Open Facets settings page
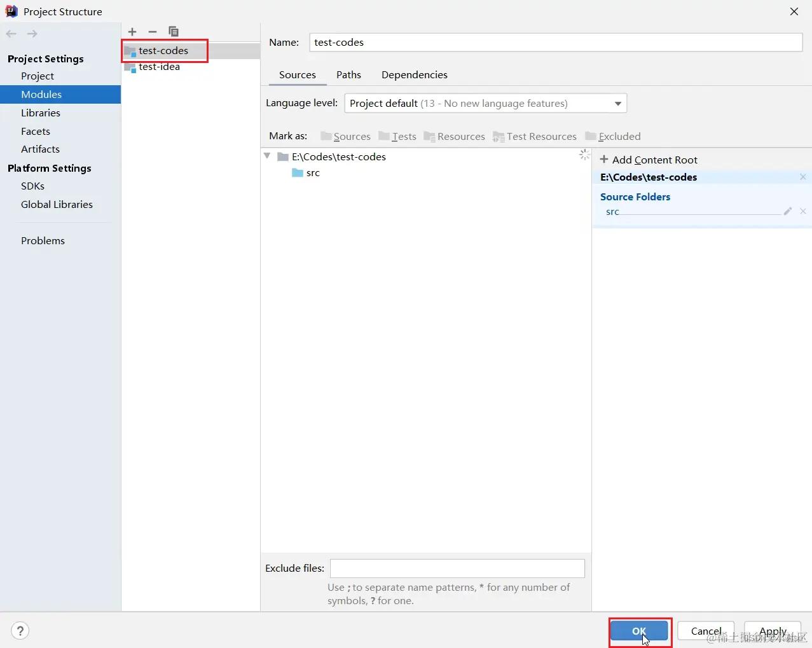Viewport: 812px width, 648px height. tap(36, 131)
